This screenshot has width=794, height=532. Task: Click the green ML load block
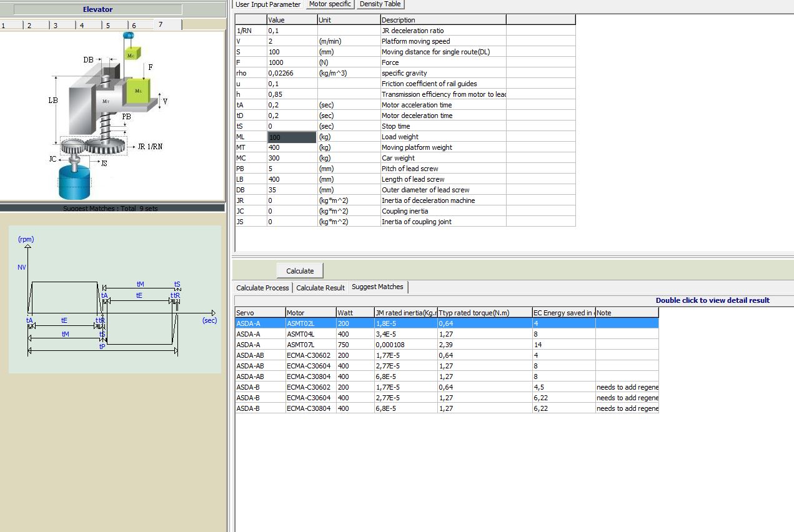138,91
